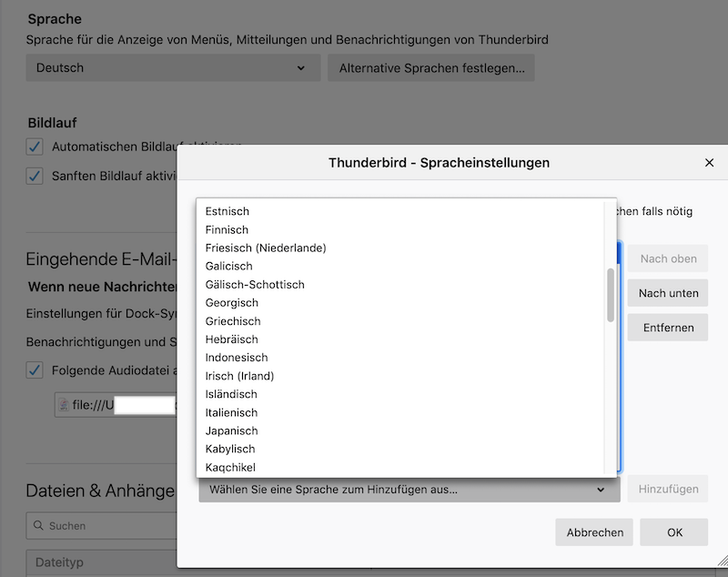Click the Nach oben button
This screenshot has height=577, width=728.
tap(668, 258)
